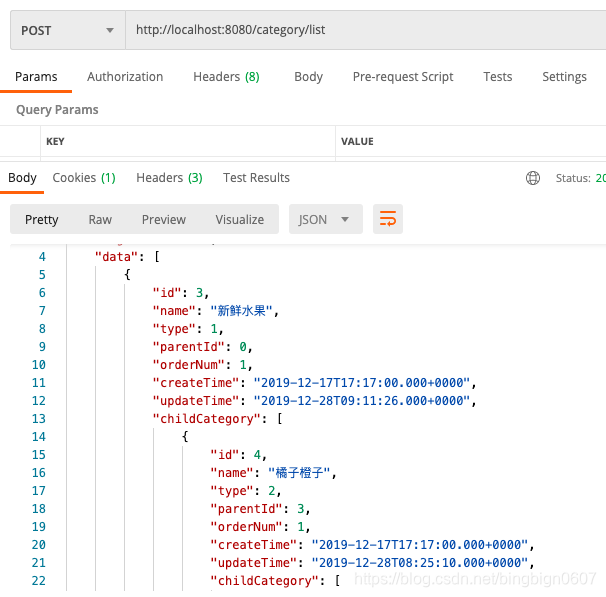The width and height of the screenshot is (606, 597).
Task: Click the "childCategory" key on line 22
Action: pyautogui.click(x=265, y=581)
